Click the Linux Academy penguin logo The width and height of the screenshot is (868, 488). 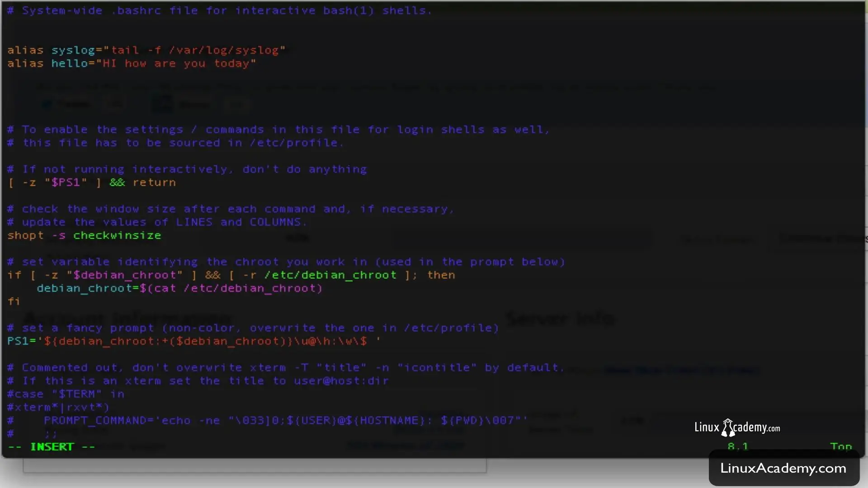727,427
